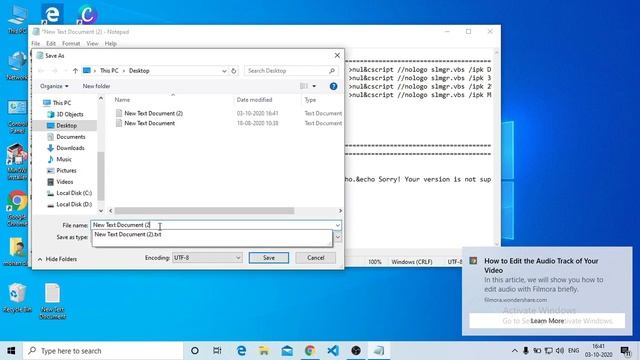Open the Notepad taskbar icon
This screenshot has width=640, height=360.
pos(379,351)
